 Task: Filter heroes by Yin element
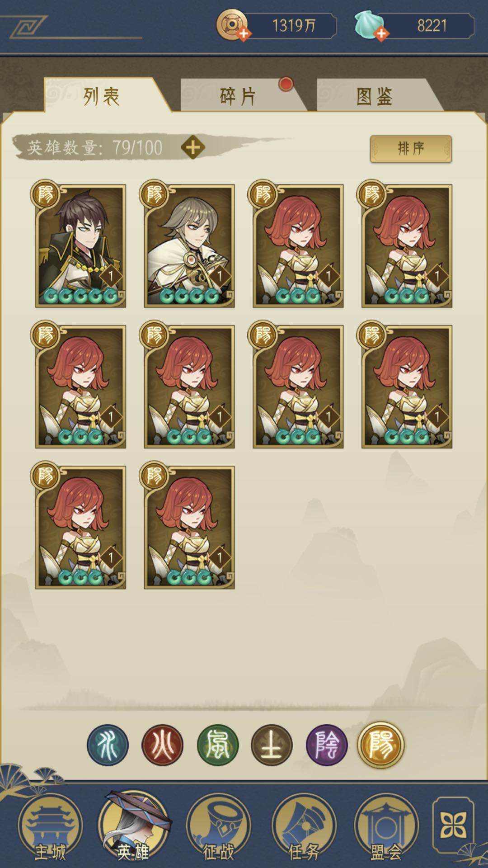pyautogui.click(x=327, y=745)
